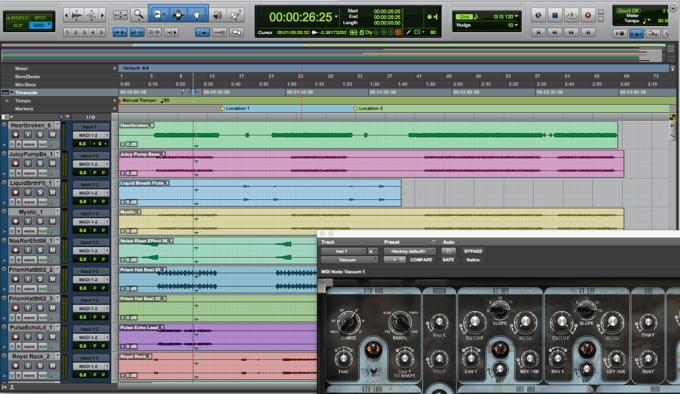Adjust Cutoff knob on first filter
This screenshot has width=680, height=394.
coord(474,322)
